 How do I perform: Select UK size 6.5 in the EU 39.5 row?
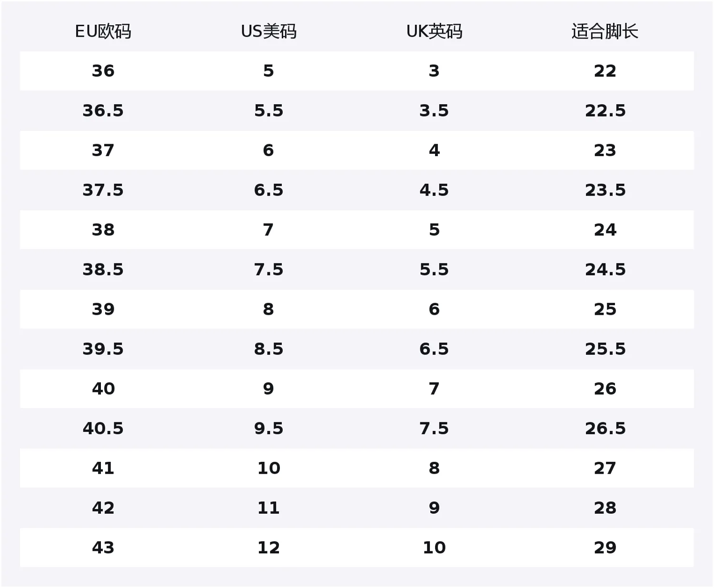tap(434, 349)
